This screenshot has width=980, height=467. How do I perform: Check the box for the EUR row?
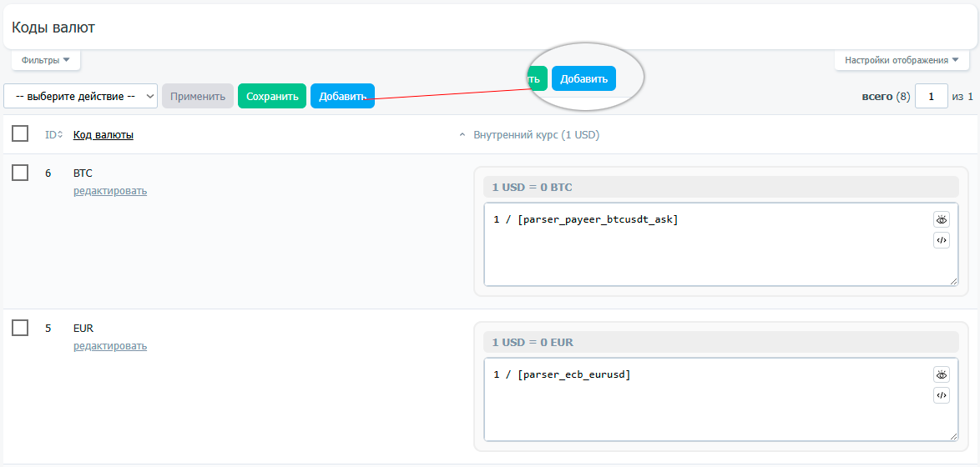point(20,328)
